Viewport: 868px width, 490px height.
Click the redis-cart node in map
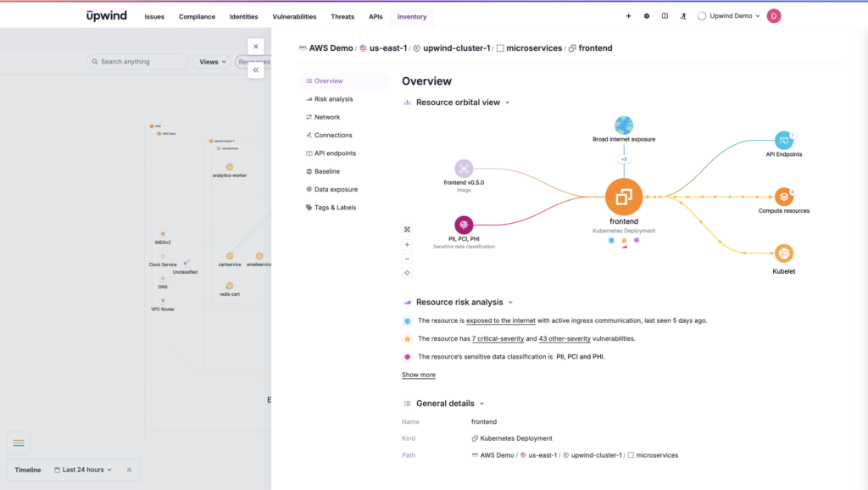tap(229, 286)
